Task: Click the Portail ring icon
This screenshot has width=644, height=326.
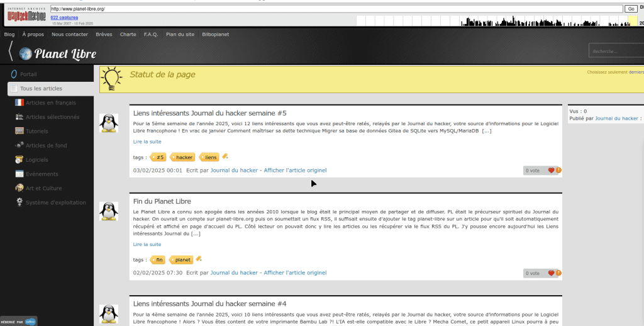Action: (14, 74)
